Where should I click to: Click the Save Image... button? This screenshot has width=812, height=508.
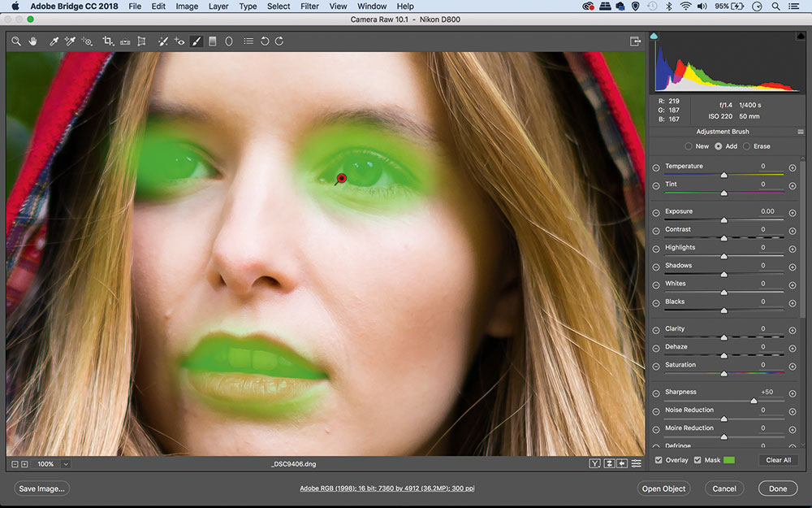[x=41, y=488]
